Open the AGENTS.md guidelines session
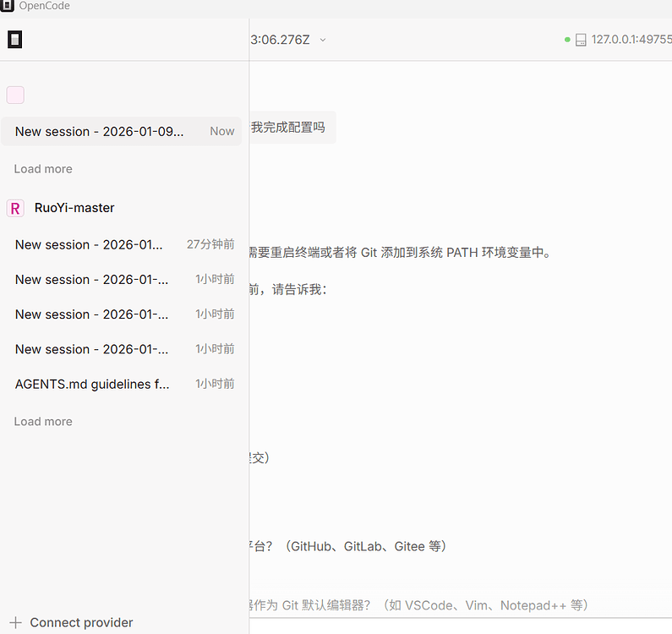The image size is (672, 634). coord(121,384)
